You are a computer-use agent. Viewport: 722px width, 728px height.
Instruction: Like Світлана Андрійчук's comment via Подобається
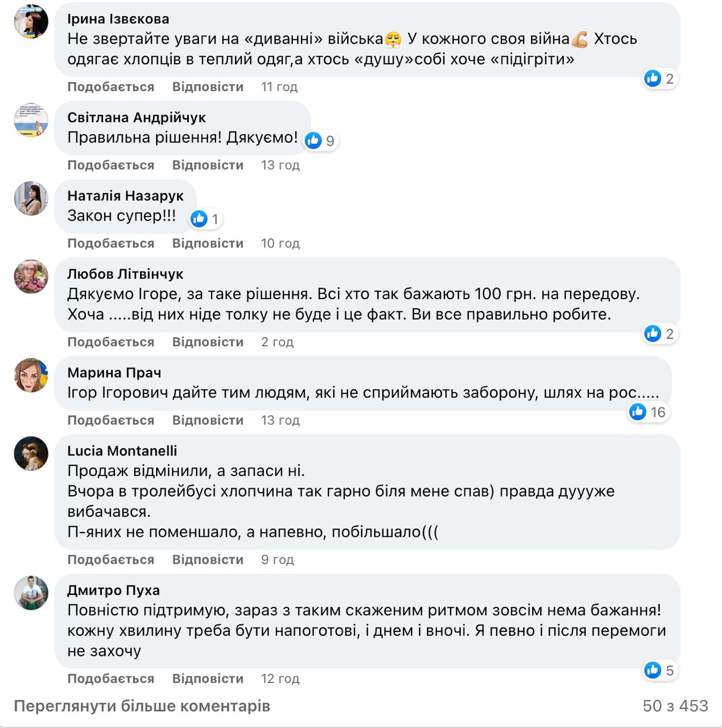(111, 165)
